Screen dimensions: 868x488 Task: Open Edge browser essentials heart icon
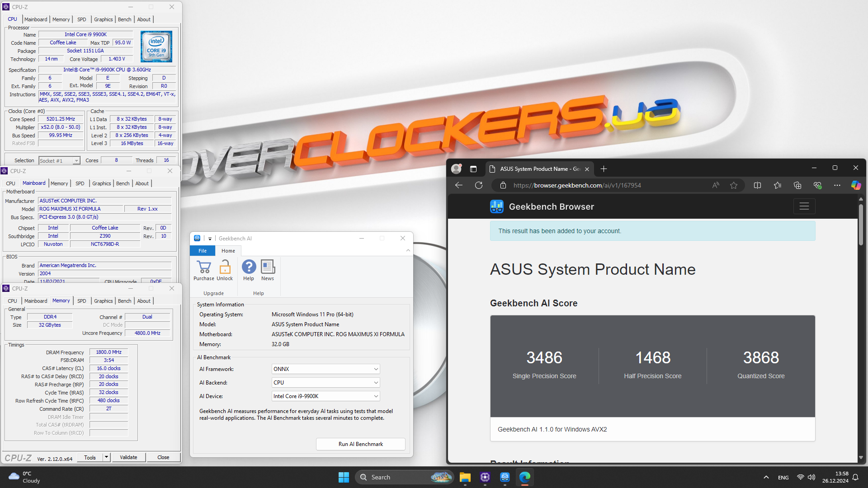click(817, 185)
